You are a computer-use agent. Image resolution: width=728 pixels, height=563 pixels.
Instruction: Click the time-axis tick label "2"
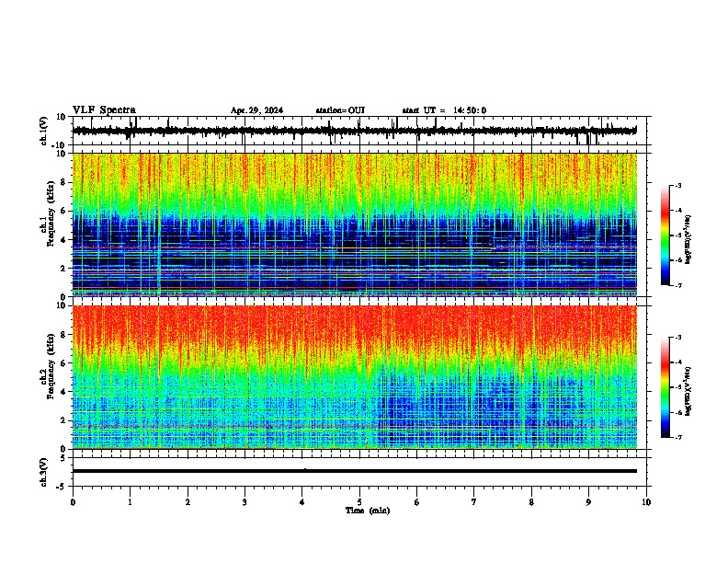tap(188, 502)
